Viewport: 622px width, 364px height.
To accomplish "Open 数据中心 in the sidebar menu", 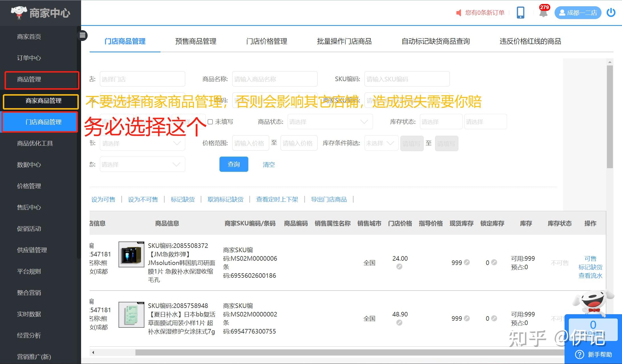I will [29, 165].
